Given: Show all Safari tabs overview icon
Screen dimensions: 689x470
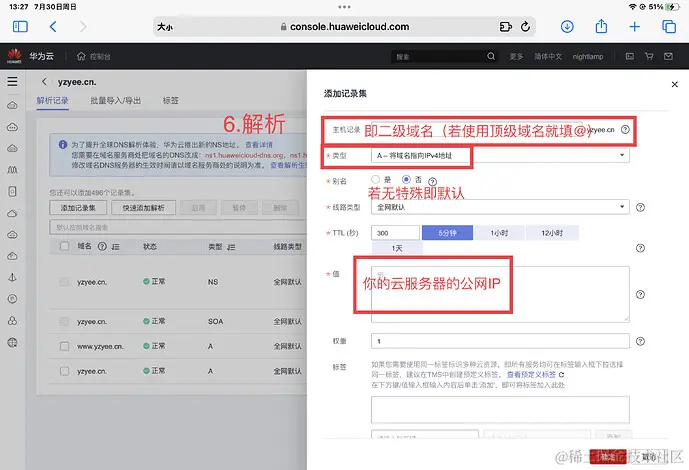Looking at the screenshot, I should (669, 27).
